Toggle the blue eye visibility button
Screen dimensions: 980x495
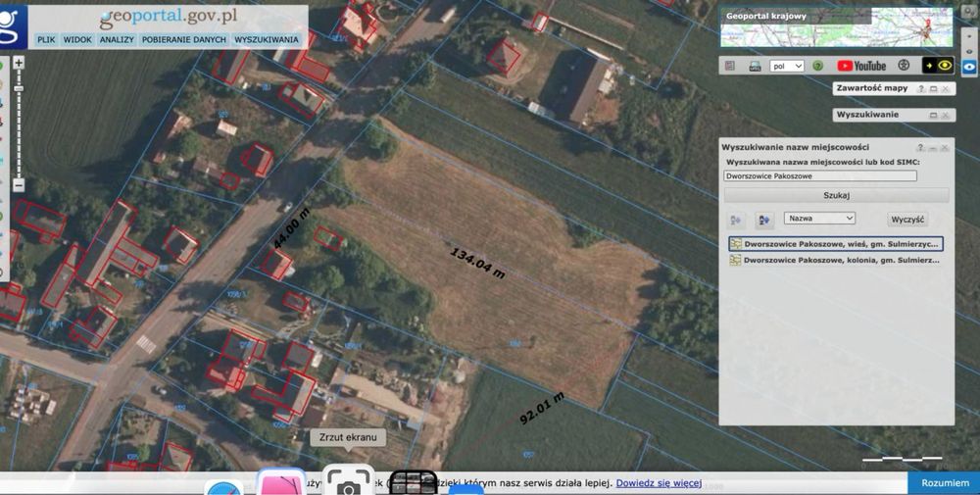coord(970,65)
